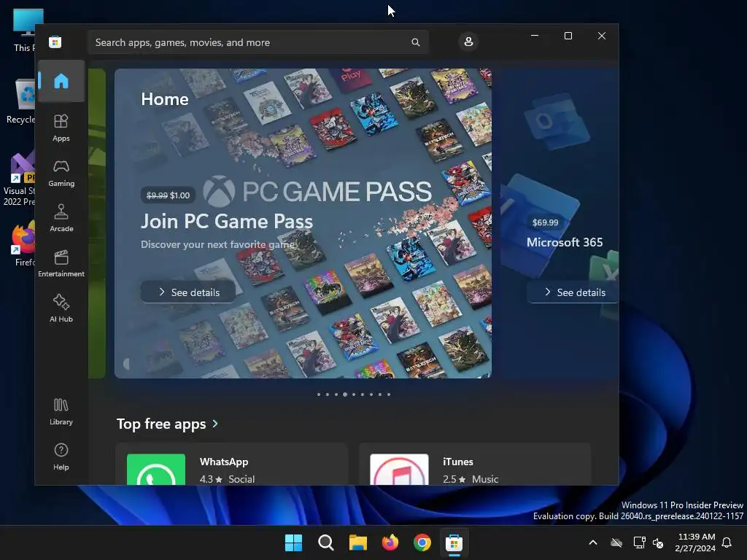
Task: Open the Windows Start menu
Action: (293, 542)
